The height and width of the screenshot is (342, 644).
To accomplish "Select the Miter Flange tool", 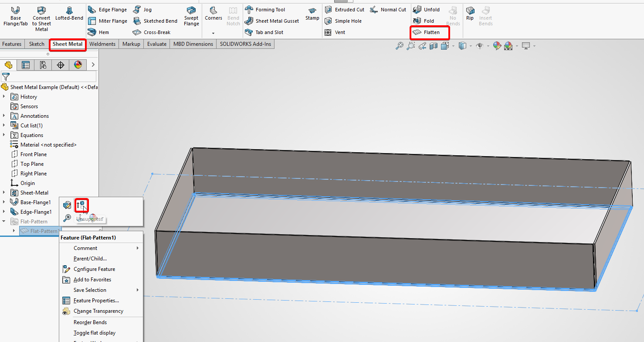I will 107,21.
